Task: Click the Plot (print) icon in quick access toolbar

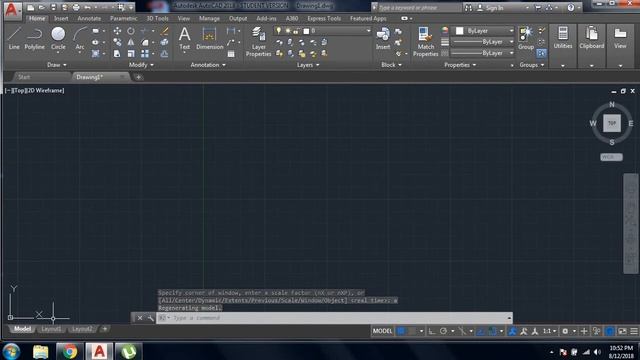Action: 76,7
